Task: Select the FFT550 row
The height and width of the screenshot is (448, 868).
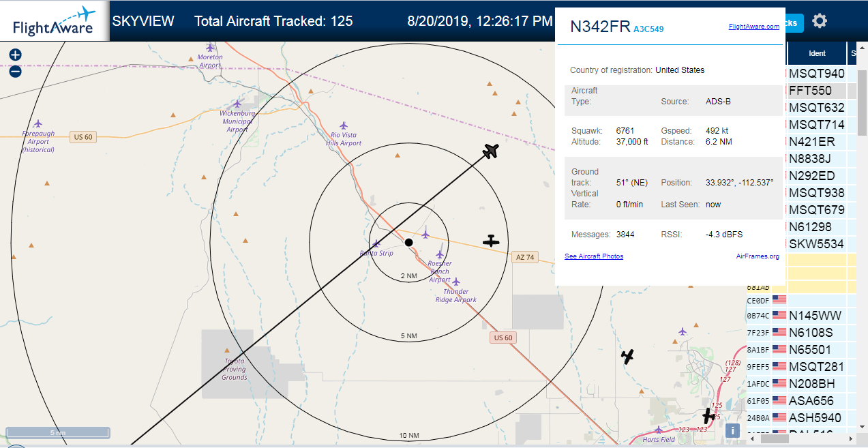Action: click(x=817, y=91)
